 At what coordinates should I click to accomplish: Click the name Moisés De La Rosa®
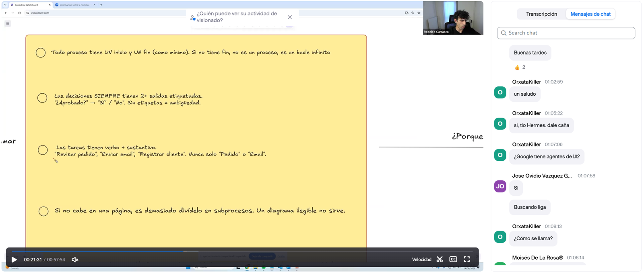(x=537, y=258)
